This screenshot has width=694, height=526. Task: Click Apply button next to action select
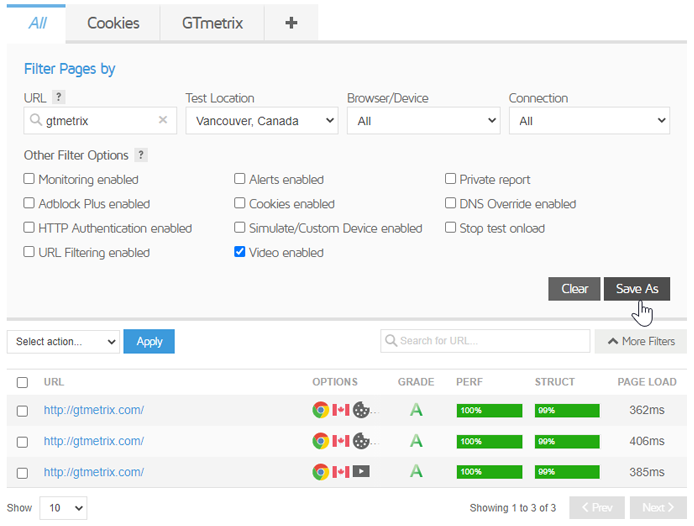pos(149,341)
